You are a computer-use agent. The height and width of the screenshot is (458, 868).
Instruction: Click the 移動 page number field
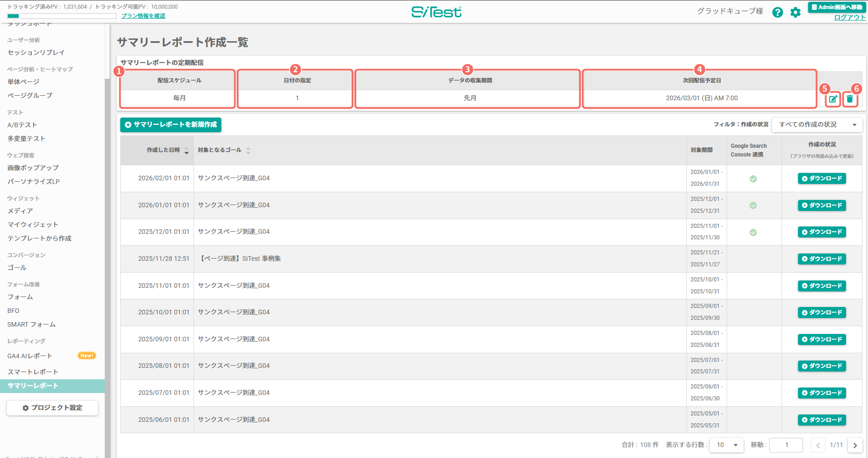pos(786,445)
